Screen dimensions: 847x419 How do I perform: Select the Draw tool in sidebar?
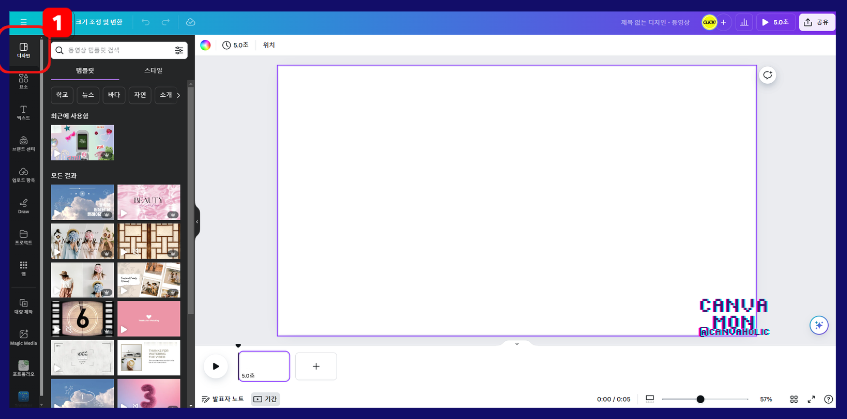click(23, 206)
